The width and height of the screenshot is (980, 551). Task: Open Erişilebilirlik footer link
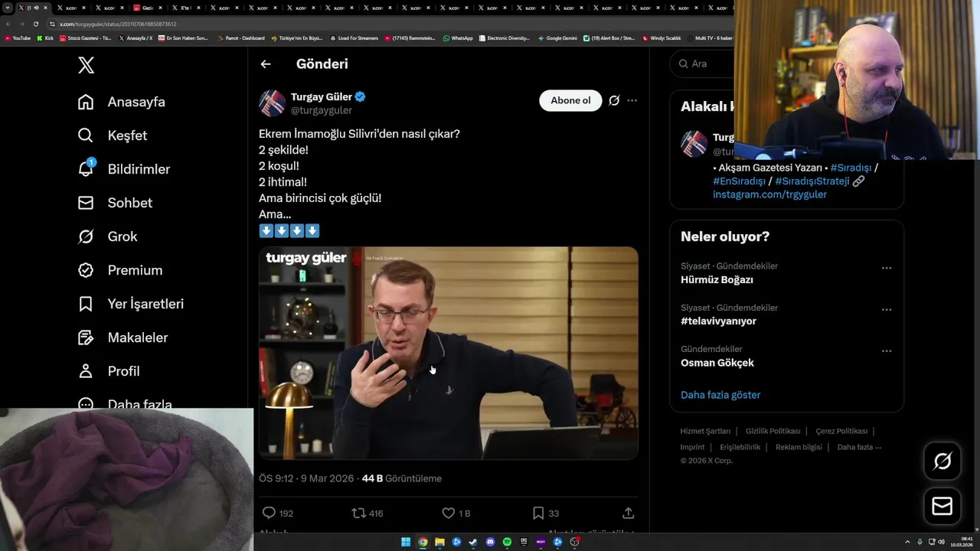(x=740, y=447)
